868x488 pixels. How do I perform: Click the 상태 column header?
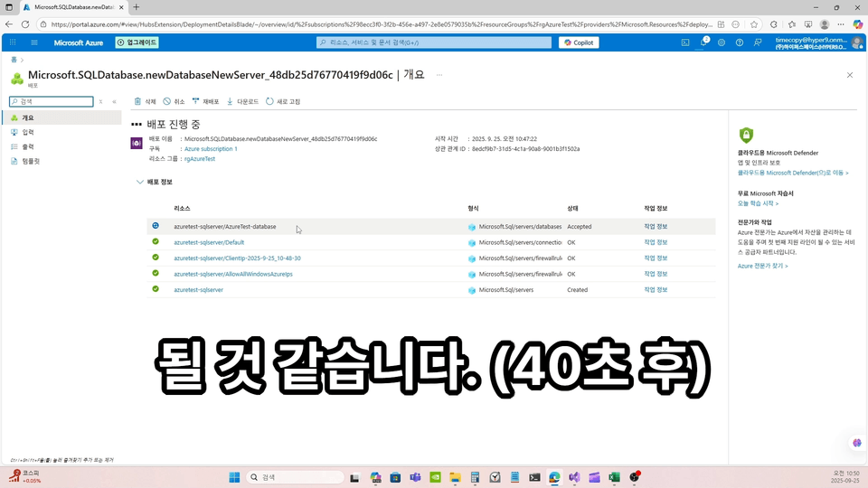click(573, 209)
